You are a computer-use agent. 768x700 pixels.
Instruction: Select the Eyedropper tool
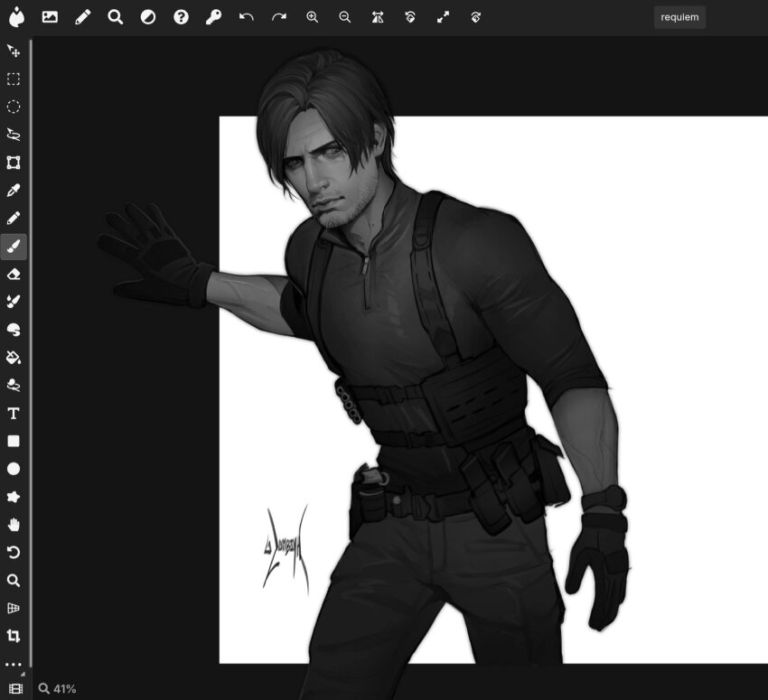[x=14, y=191]
